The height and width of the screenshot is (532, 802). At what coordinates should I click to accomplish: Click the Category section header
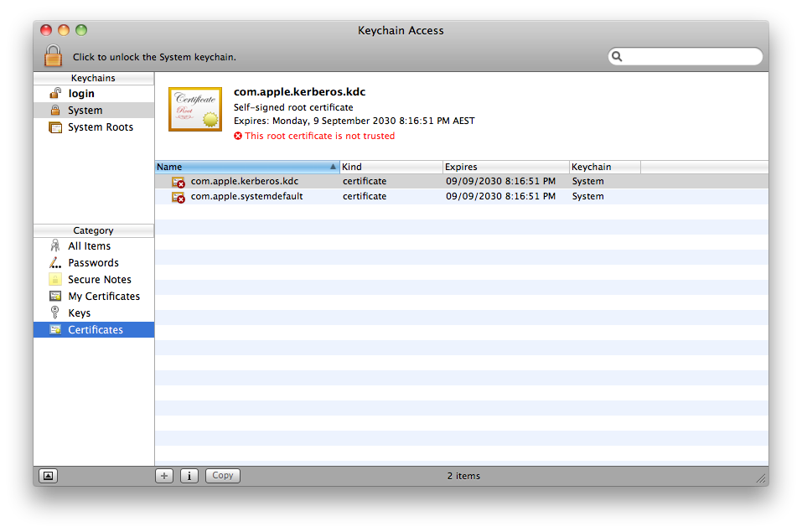pyautogui.click(x=94, y=230)
